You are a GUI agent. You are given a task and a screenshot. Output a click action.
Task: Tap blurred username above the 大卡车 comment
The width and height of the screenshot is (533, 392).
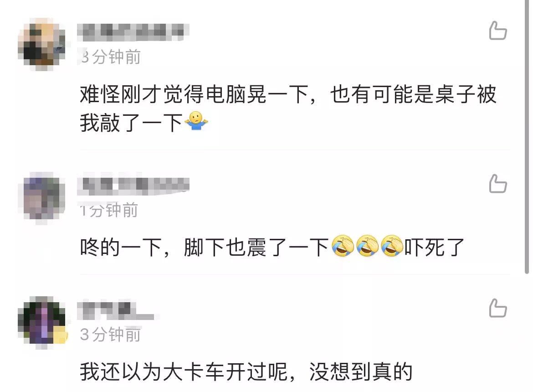pyautogui.click(x=116, y=310)
